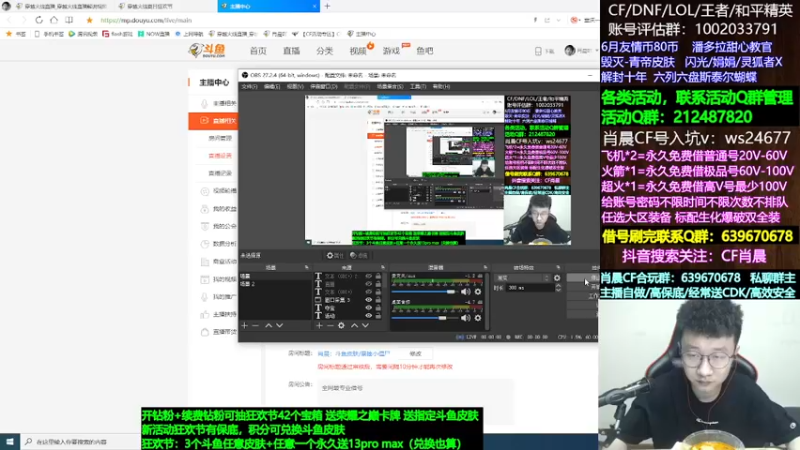Click source 滤镜 filters button
Screen dimensions: 800x450
pos(359,256)
